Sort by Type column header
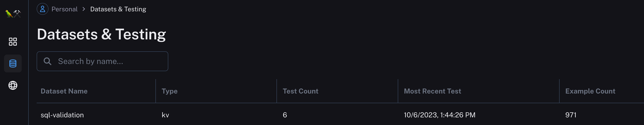644x125 pixels. [170, 91]
